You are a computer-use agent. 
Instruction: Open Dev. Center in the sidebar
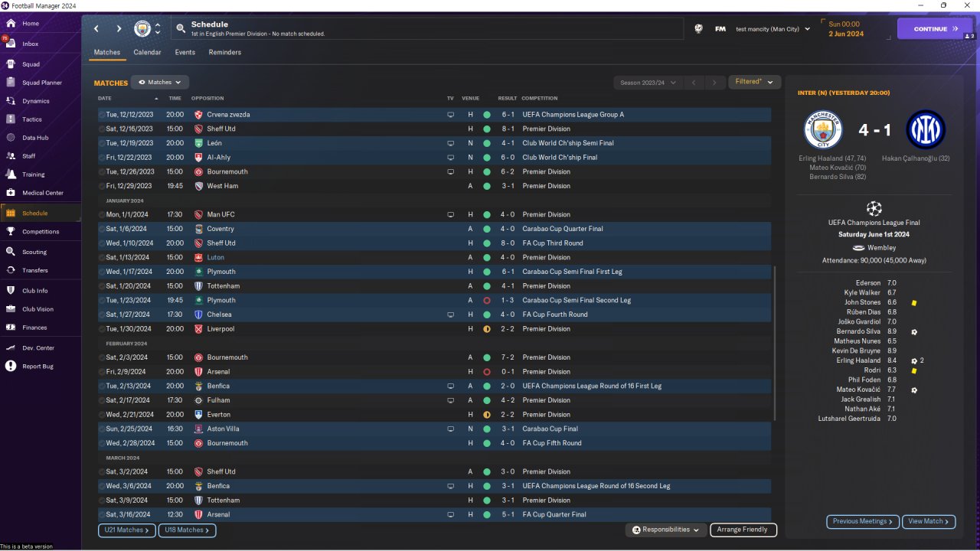coord(38,348)
